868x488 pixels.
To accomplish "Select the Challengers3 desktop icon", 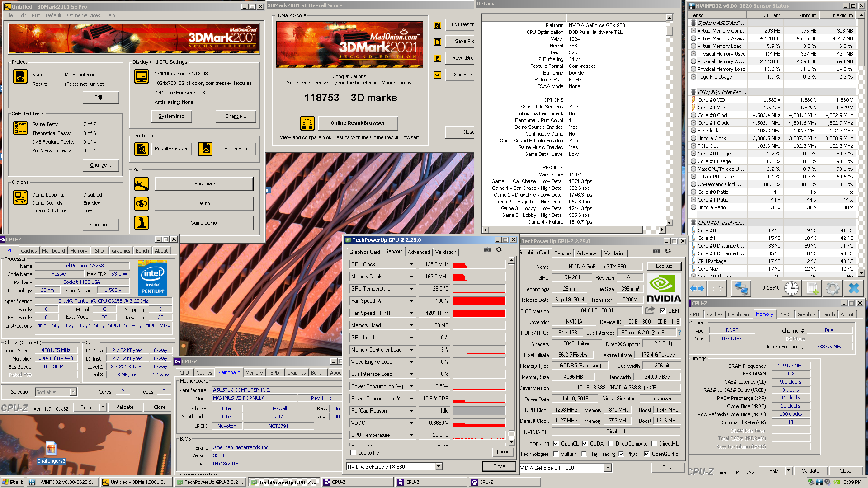I will coord(51,452).
